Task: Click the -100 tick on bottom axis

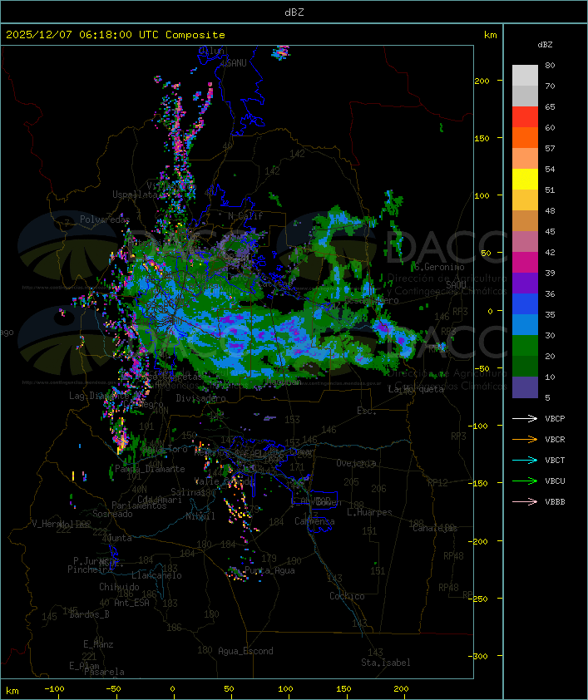Action: [54, 689]
